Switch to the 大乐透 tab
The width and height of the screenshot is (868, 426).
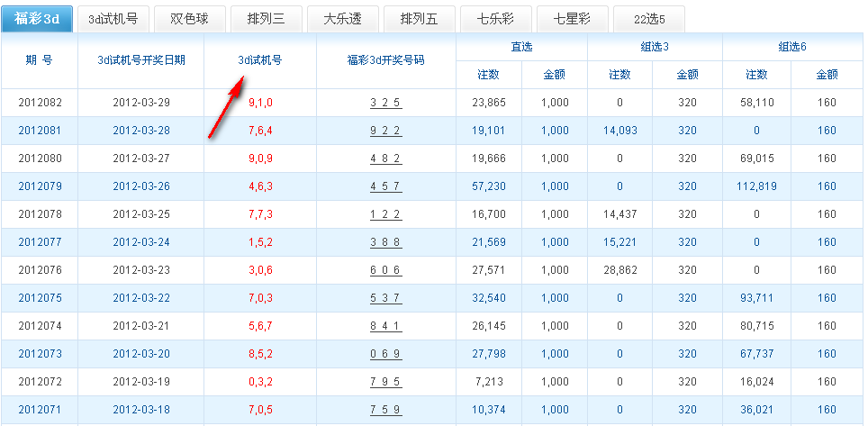(343, 20)
